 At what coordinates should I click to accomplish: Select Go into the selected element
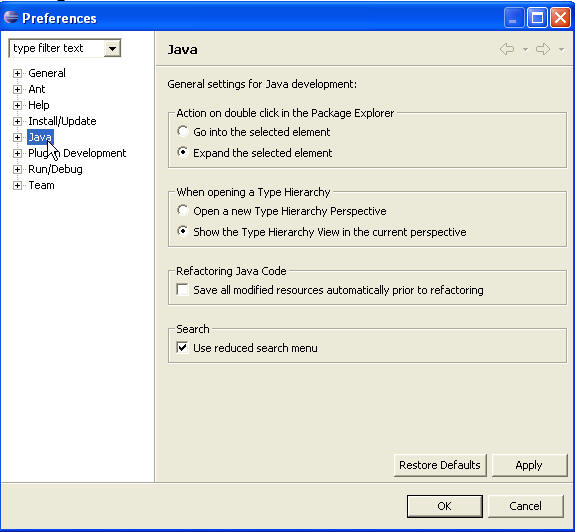[x=182, y=131]
